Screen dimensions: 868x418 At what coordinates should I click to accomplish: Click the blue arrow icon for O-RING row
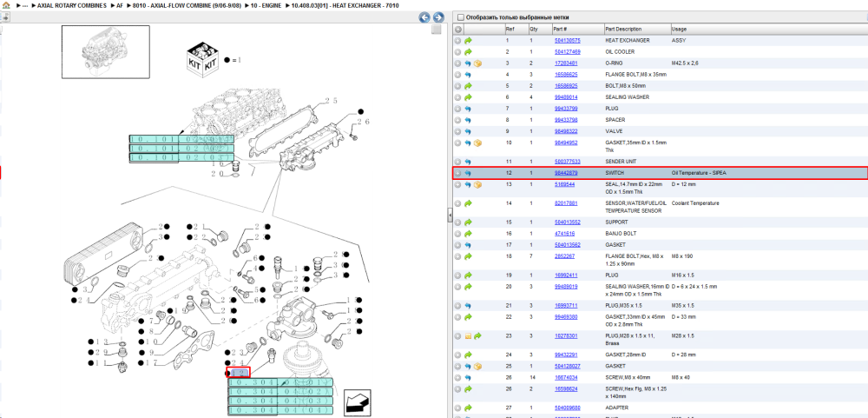[468, 63]
